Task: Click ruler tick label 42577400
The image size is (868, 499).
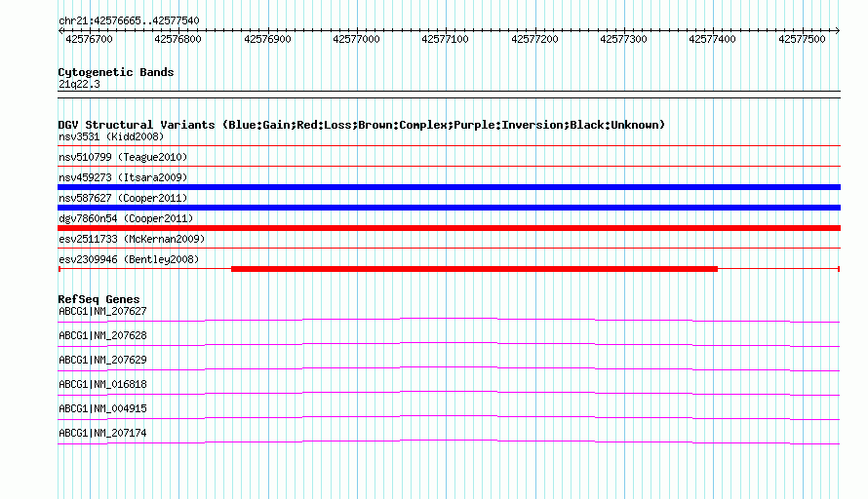Action: pos(713,39)
